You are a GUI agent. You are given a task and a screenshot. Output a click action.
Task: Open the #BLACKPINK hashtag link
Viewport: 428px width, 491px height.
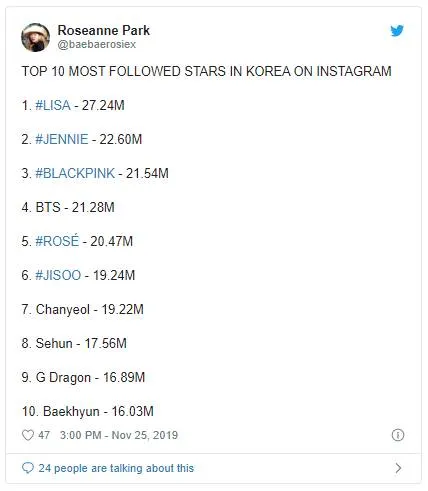(x=75, y=173)
